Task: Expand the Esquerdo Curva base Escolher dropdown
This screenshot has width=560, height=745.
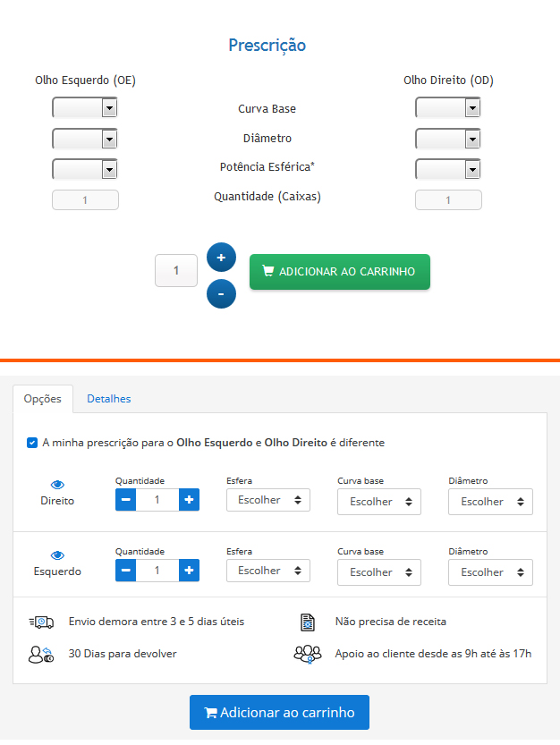Action: point(379,572)
